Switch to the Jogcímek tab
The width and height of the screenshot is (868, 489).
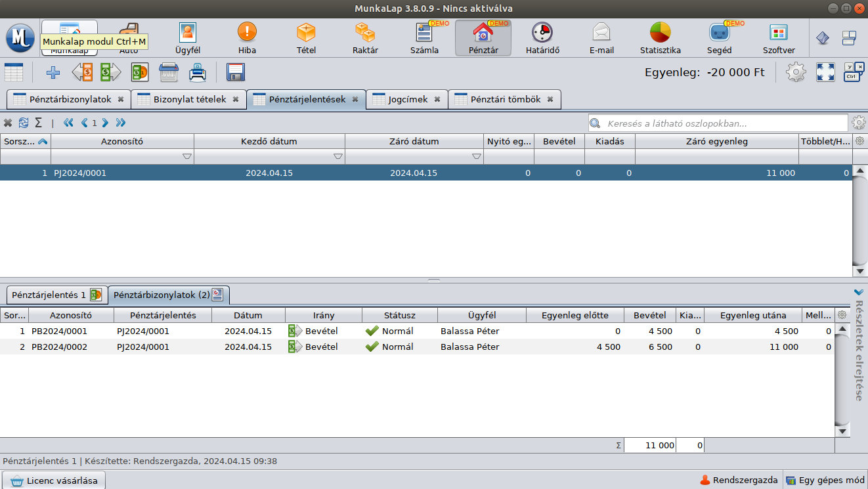[407, 100]
